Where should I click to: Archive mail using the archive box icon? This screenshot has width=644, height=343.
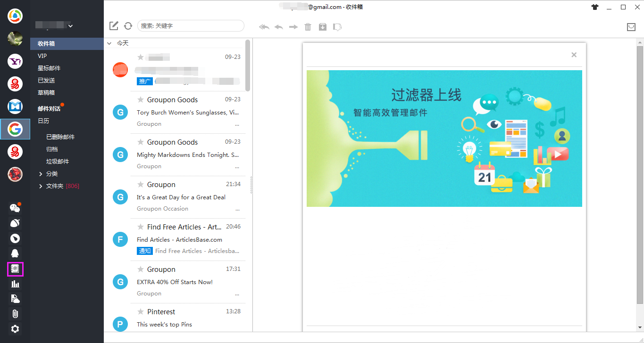pos(323,27)
